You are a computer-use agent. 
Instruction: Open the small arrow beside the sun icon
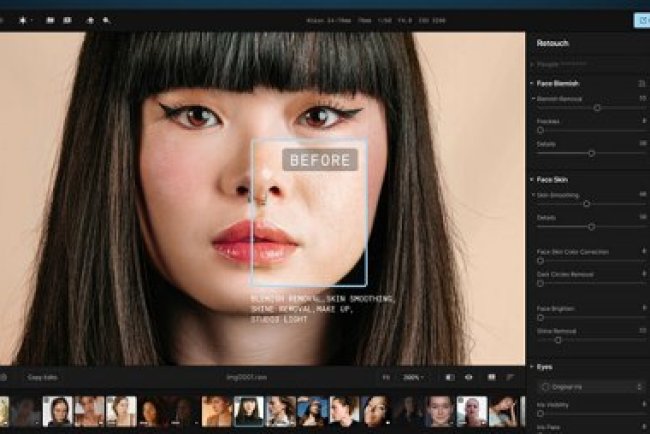click(32, 20)
